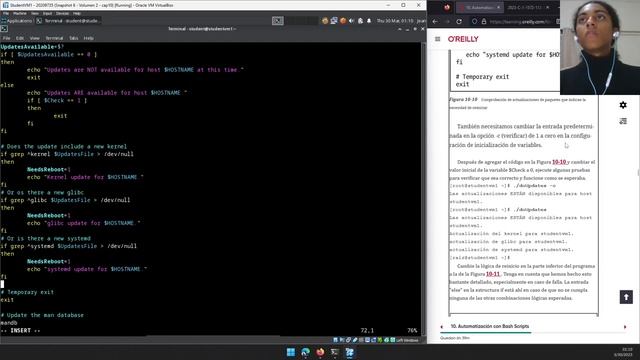Click the Xfce panel clock
The image size is (640, 360).
395,21
